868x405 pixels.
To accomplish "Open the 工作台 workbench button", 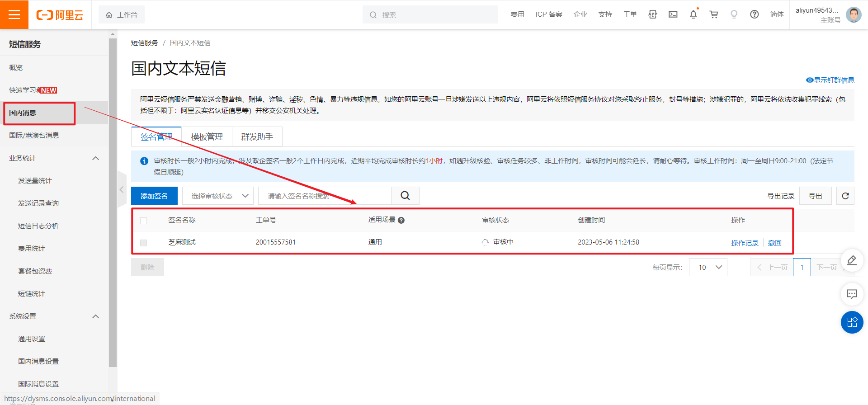I will coord(122,15).
